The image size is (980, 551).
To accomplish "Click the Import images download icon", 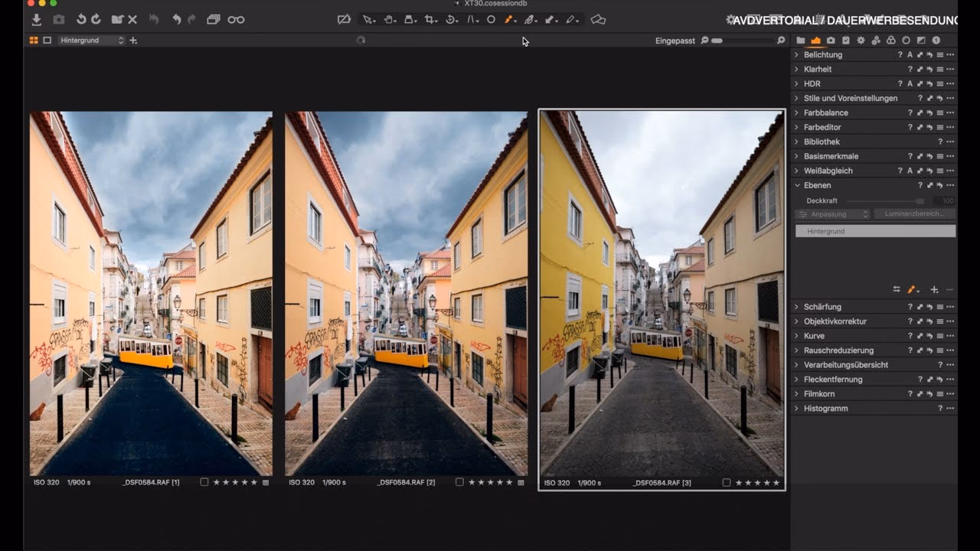I will 36,19.
